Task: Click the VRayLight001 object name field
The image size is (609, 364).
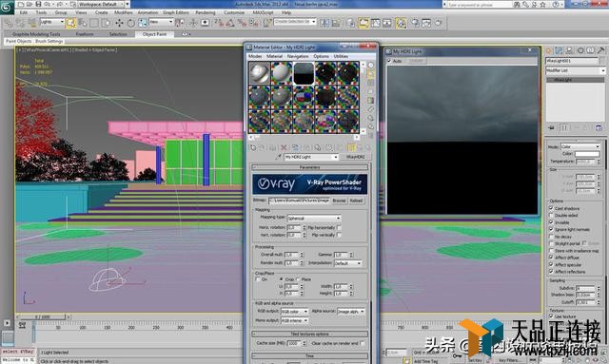Action: (x=572, y=61)
